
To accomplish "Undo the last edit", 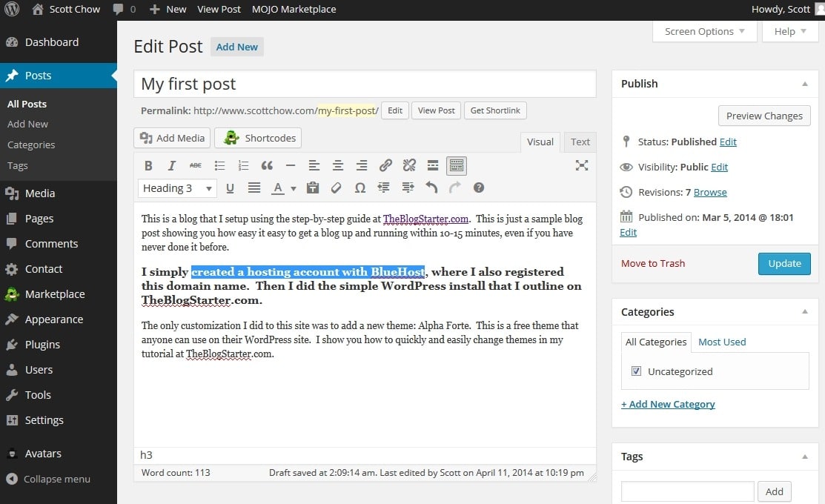I will tap(431, 188).
